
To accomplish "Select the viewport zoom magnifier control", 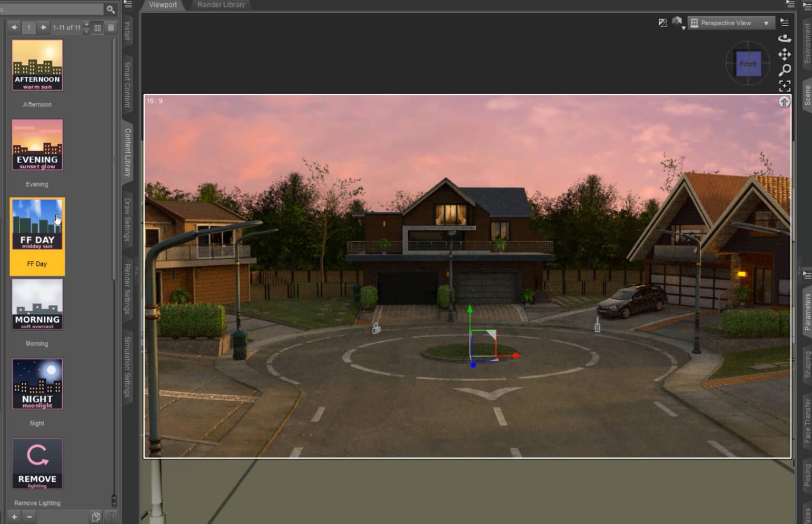I will click(x=785, y=70).
